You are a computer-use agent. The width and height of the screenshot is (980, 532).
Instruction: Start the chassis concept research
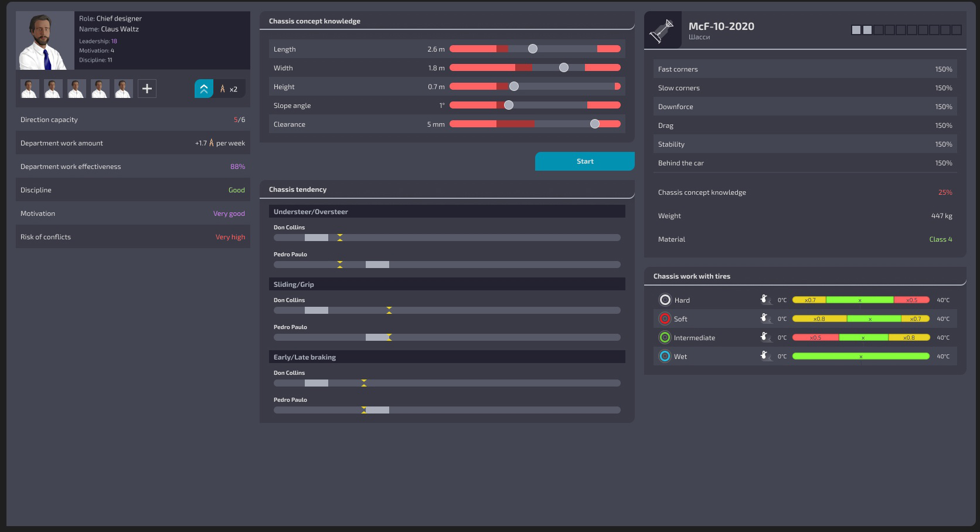coord(585,161)
